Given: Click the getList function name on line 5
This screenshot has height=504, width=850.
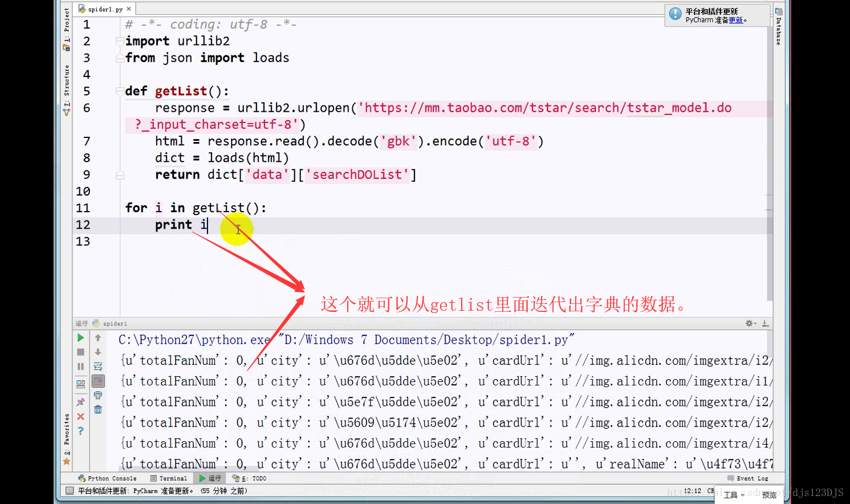Looking at the screenshot, I should [181, 91].
